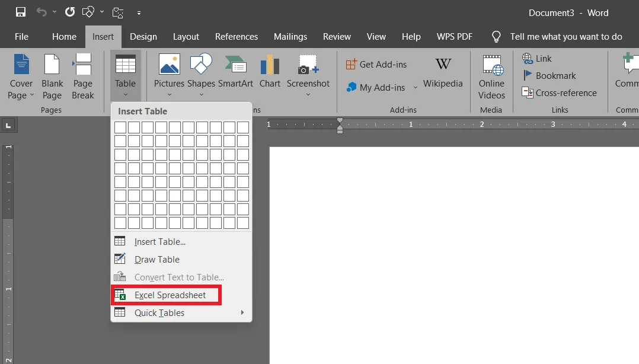Expand the Touch/Mouse Mode dropdown arrow

[x=102, y=12]
